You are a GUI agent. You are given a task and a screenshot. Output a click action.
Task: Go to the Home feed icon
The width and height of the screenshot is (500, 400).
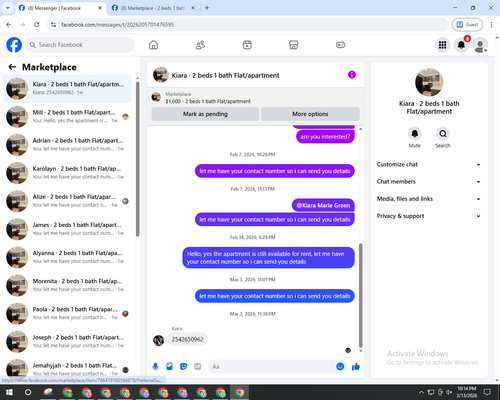[153, 45]
